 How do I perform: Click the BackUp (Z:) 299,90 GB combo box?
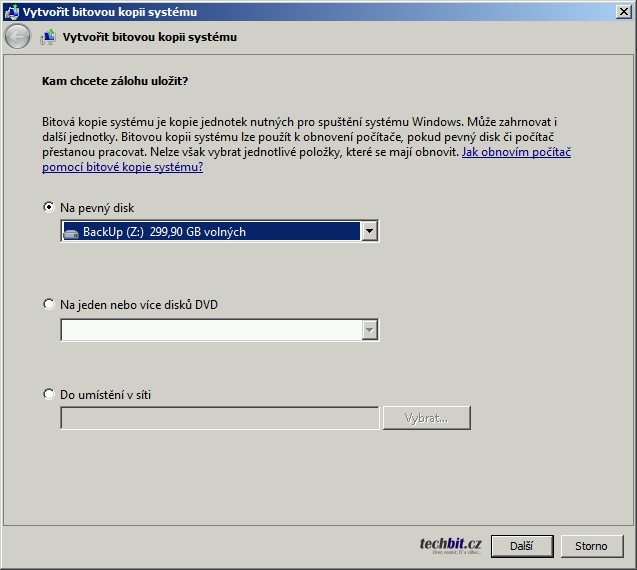tap(210, 232)
